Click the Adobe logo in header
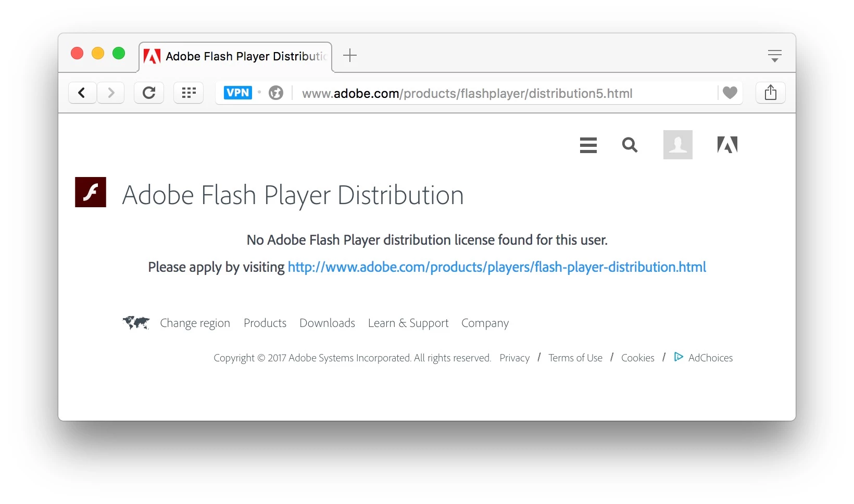 coord(727,145)
